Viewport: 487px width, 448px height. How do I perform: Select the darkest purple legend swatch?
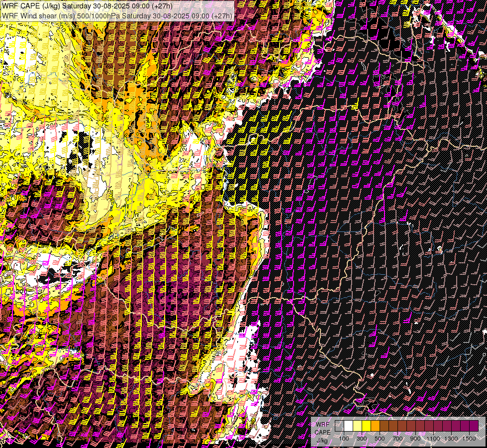point(474,426)
